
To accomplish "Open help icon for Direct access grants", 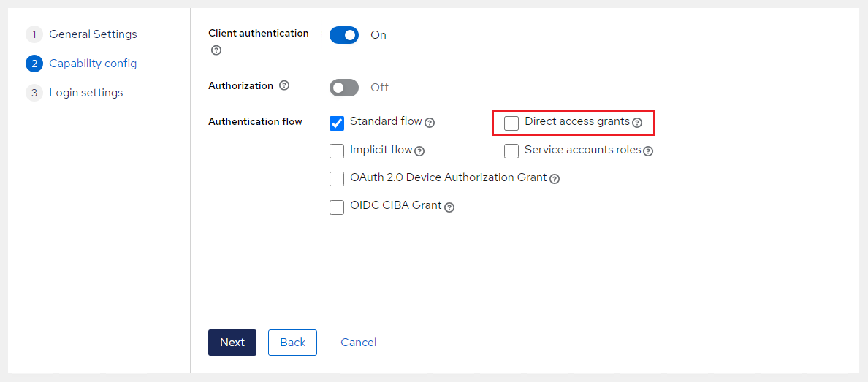I will click(637, 123).
